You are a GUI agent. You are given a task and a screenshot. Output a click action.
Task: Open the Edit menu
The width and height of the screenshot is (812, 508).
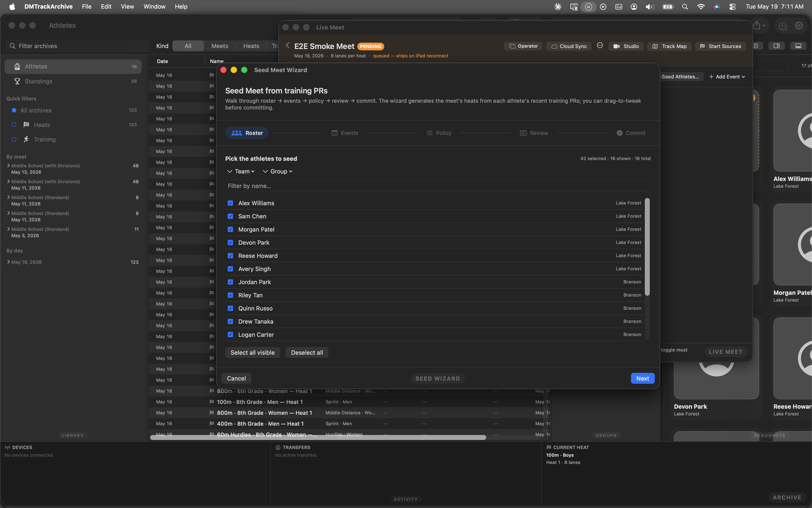click(x=106, y=6)
